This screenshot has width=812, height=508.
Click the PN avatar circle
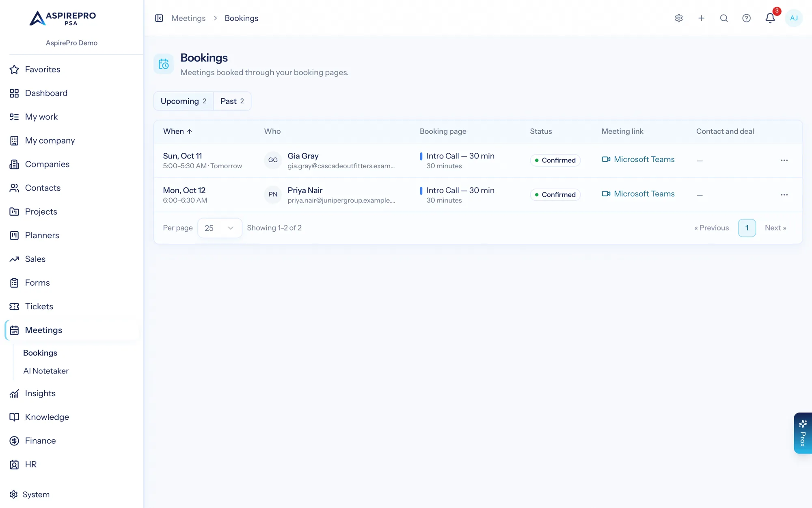tap(273, 195)
